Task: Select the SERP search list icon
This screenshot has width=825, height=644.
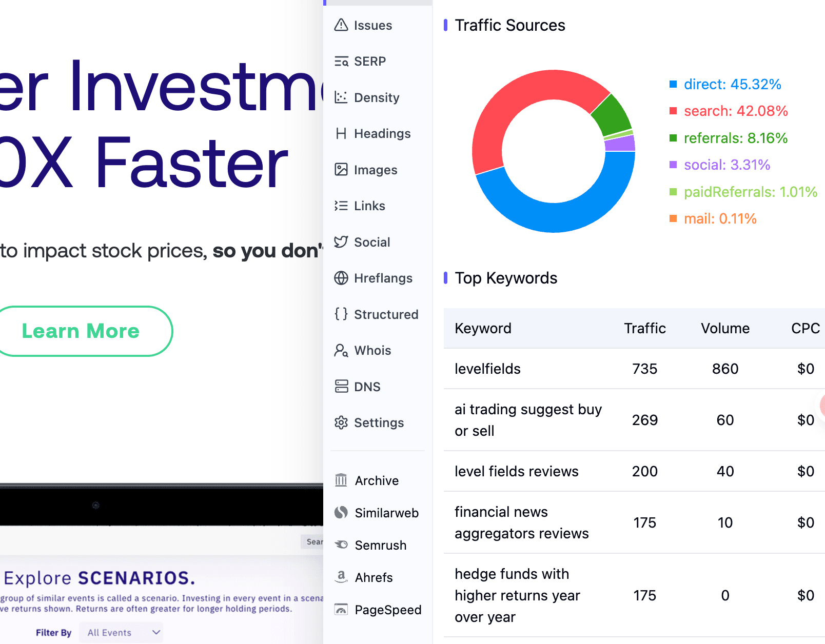Action: coord(341,62)
